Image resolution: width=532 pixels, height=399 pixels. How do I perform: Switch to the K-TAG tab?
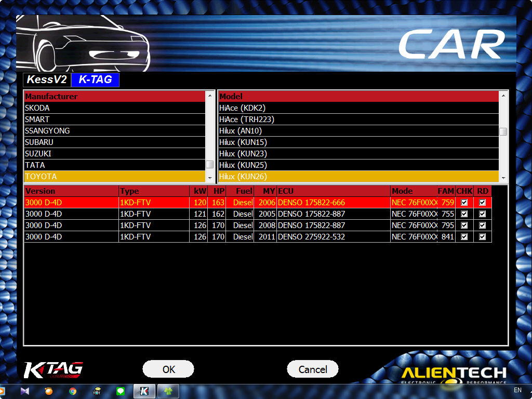96,79
